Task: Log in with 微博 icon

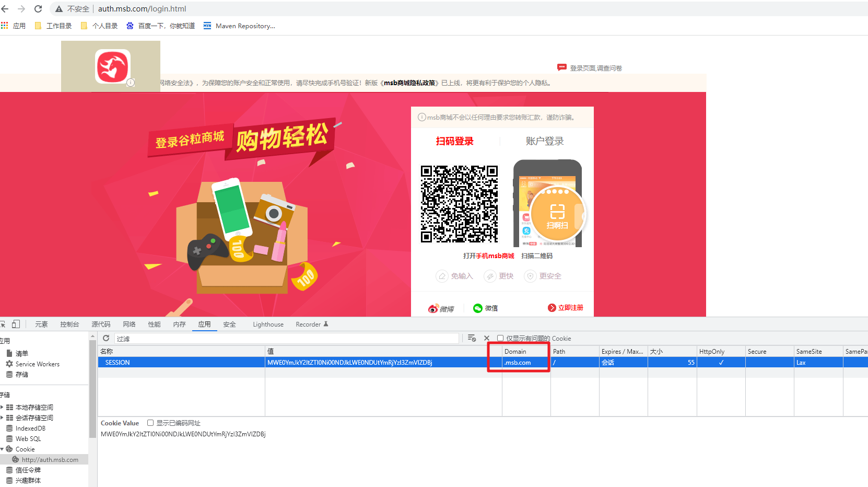Action: (x=441, y=308)
